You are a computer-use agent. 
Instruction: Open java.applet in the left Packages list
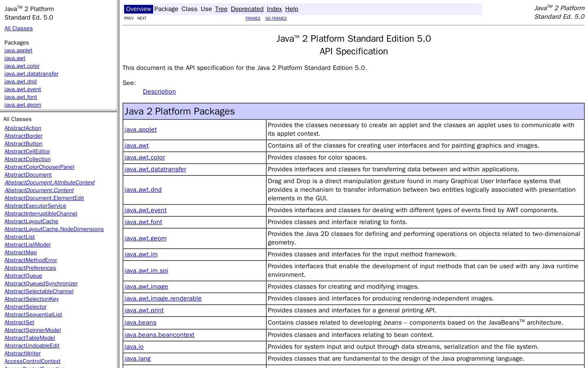click(18, 50)
